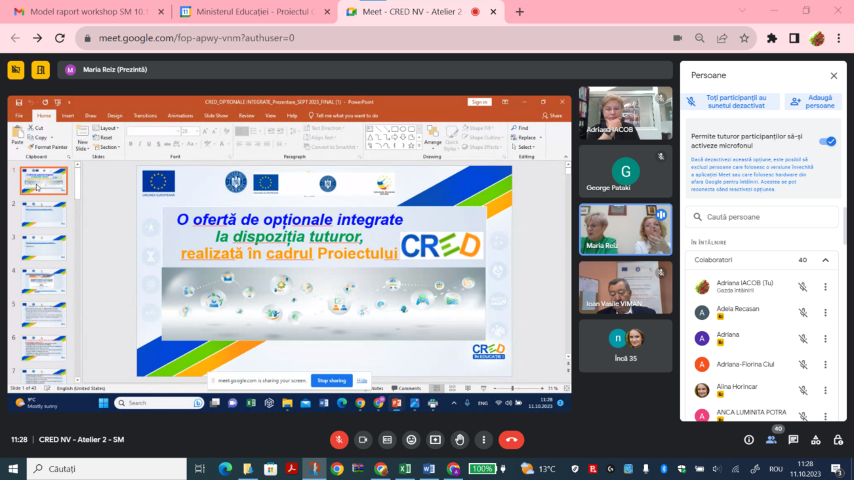Open the emoji reactions button
This screenshot has width=854, height=480.
(x=411, y=439)
